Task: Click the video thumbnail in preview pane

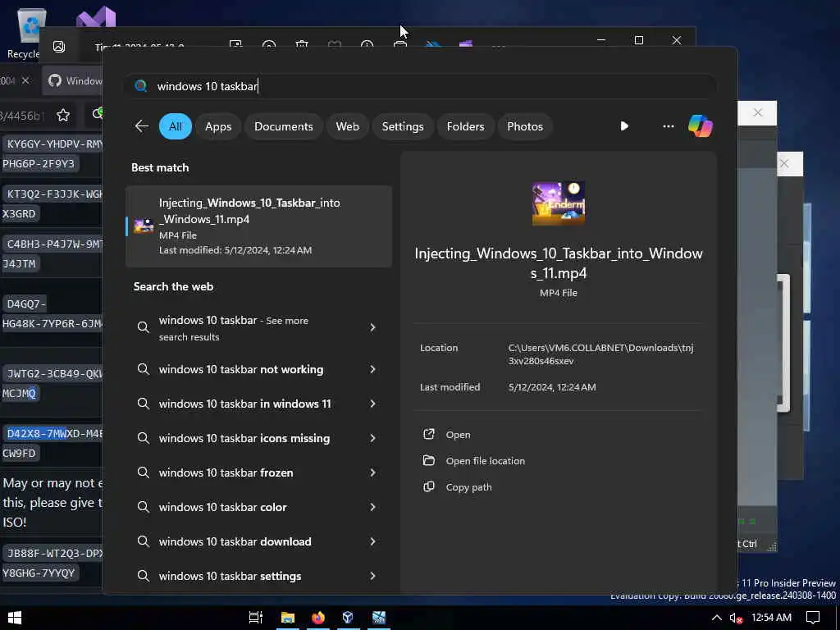Action: coord(558,203)
